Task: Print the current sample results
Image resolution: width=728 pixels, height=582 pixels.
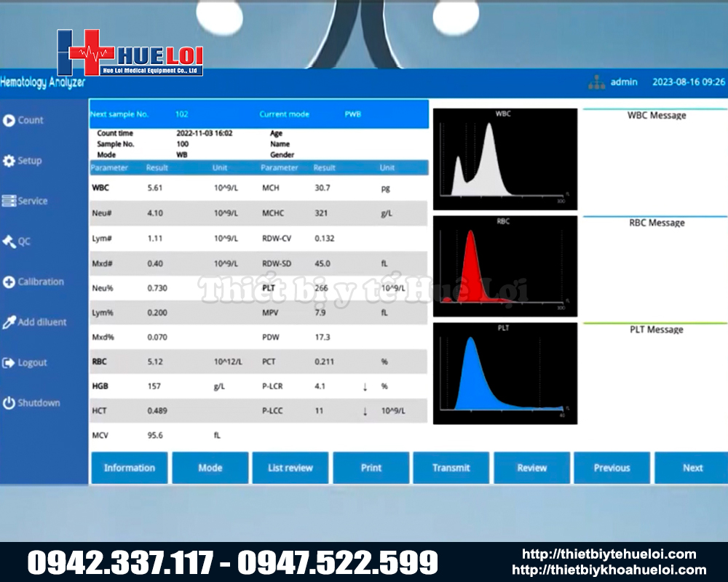Action: 371,468
